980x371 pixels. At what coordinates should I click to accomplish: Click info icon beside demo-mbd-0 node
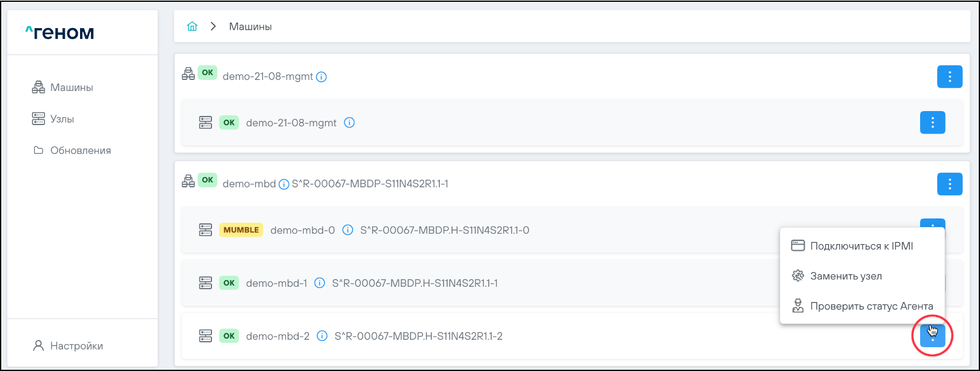coord(348,230)
